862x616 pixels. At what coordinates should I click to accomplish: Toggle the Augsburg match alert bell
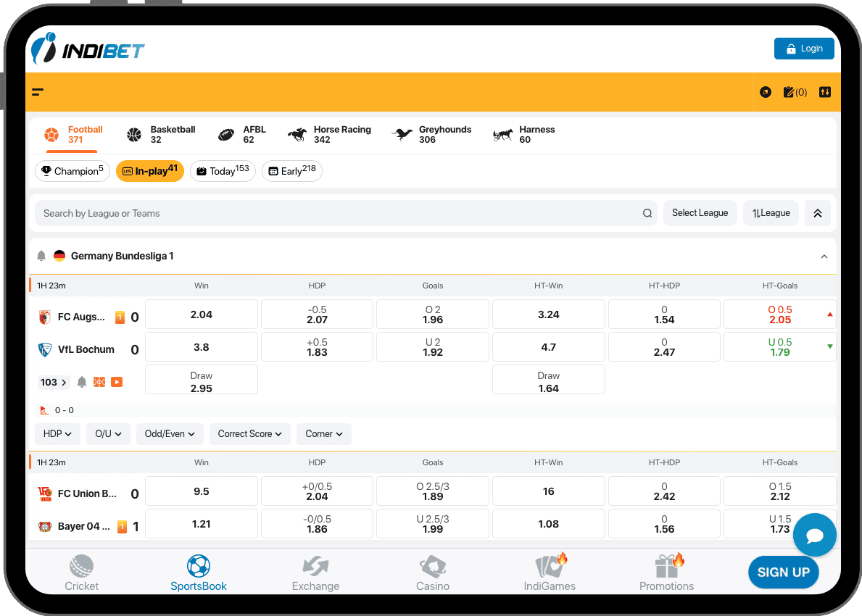point(82,382)
